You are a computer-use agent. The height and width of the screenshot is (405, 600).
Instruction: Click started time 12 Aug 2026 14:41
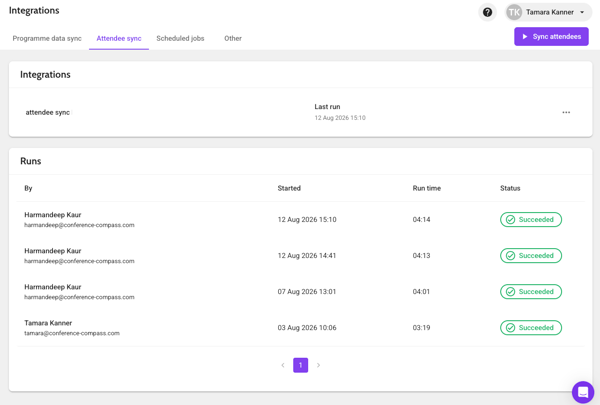click(307, 255)
